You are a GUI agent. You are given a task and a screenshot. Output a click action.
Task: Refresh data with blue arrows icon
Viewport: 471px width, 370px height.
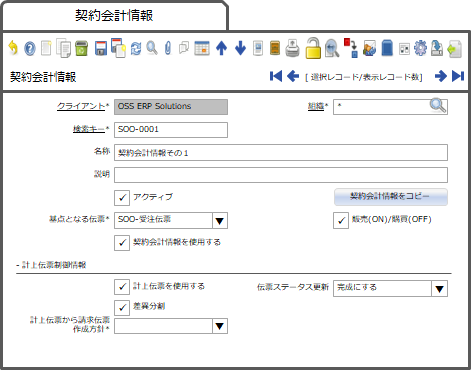coord(136,48)
